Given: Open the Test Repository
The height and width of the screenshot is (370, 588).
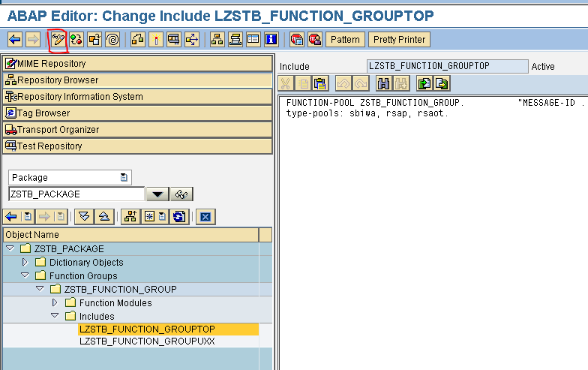Looking at the screenshot, I should coord(138,146).
